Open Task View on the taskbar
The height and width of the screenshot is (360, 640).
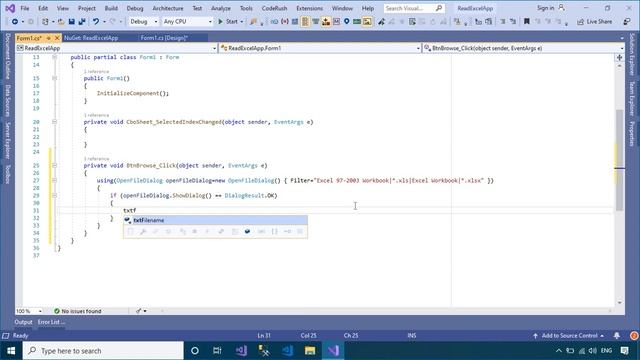click(x=217, y=351)
